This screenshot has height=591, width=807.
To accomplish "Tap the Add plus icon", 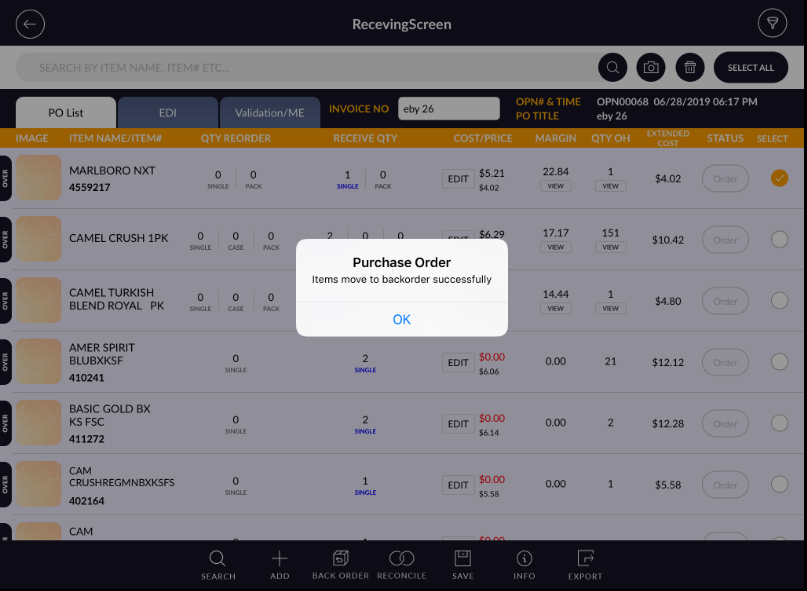I will click(x=279, y=564).
